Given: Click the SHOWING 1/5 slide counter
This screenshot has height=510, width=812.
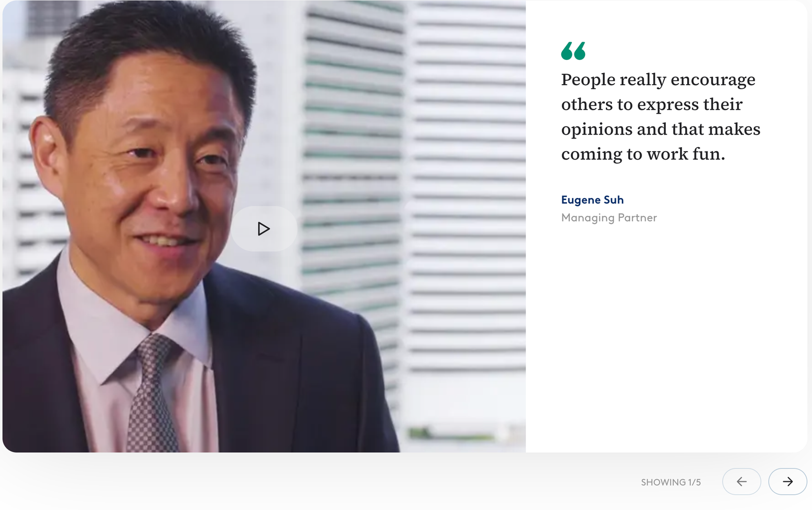Looking at the screenshot, I should click(671, 482).
